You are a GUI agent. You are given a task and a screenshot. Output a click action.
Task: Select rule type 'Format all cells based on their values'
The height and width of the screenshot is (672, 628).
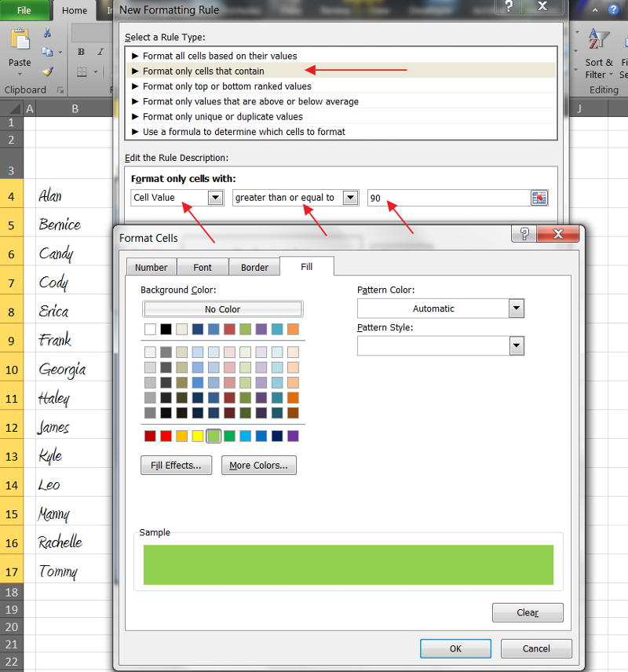click(x=341, y=56)
